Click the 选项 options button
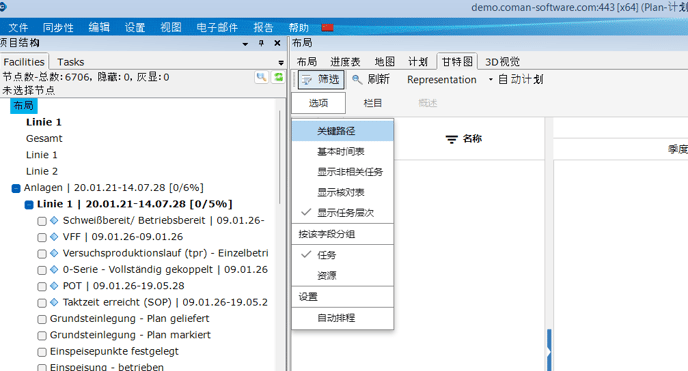The image size is (688, 371). click(x=319, y=103)
